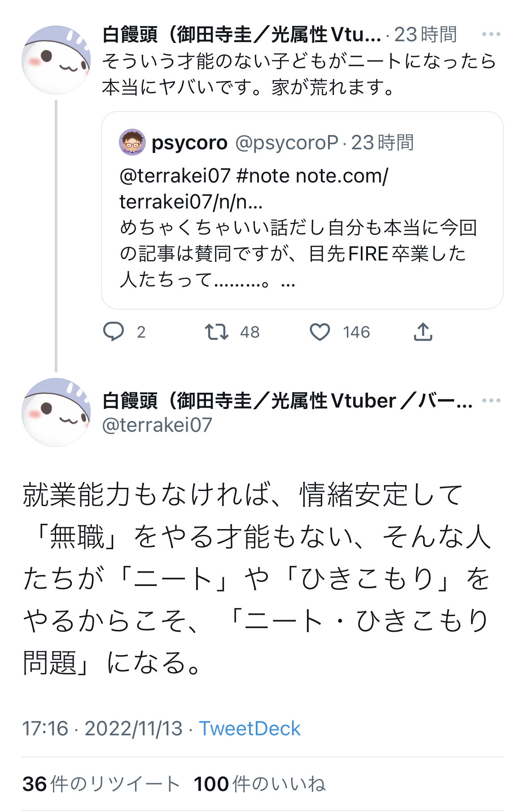Open the more options dots on the top tweet

click(x=491, y=34)
